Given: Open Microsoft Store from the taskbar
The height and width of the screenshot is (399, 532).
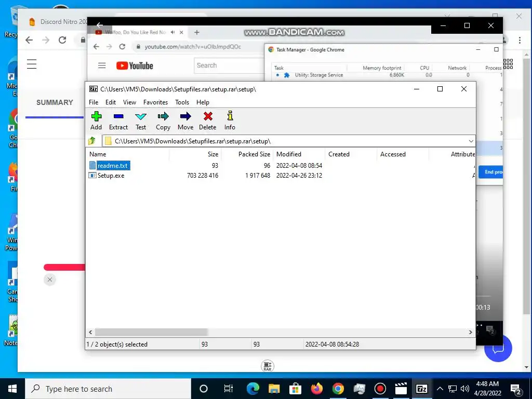Looking at the screenshot, I should 295,389.
